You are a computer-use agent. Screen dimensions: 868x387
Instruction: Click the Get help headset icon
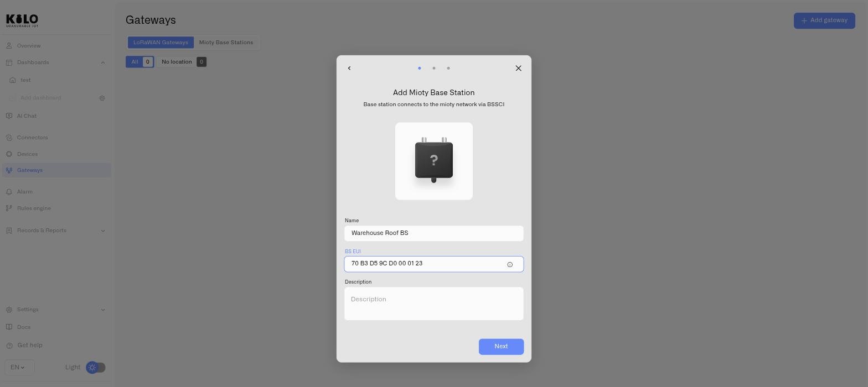click(x=9, y=346)
